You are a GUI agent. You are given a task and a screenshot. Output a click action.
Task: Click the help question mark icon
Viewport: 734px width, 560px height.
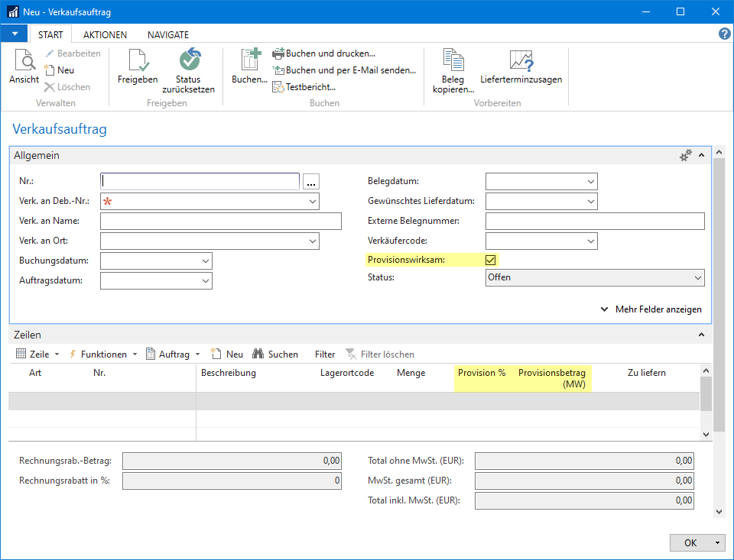click(x=725, y=34)
